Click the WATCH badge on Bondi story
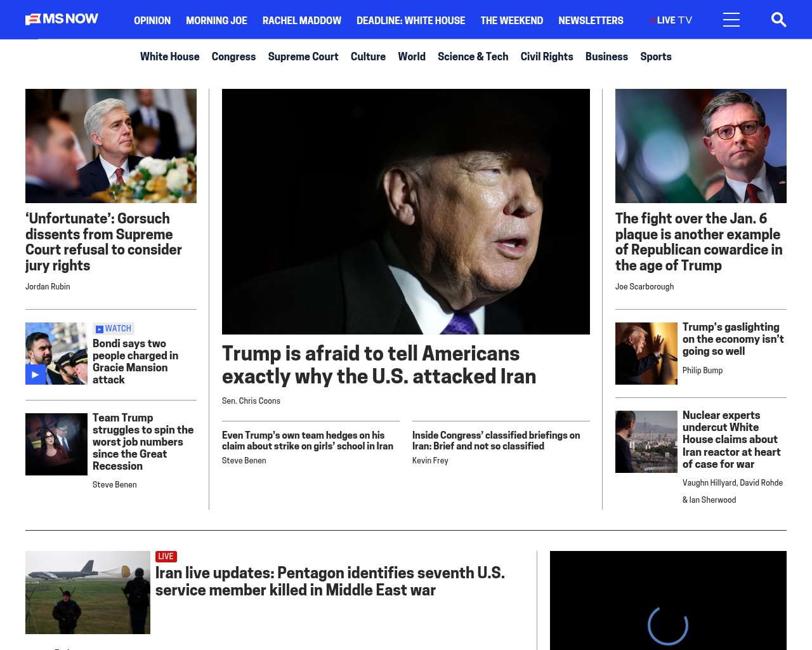Viewport: 812px width, 650px height. tap(114, 329)
